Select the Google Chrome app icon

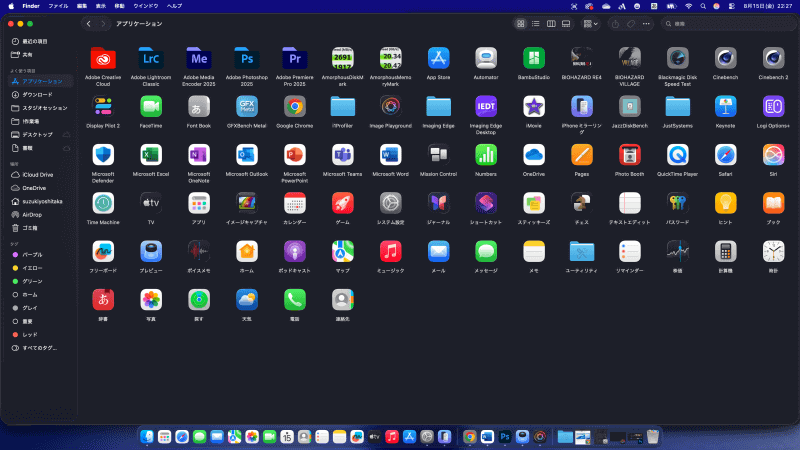point(295,107)
